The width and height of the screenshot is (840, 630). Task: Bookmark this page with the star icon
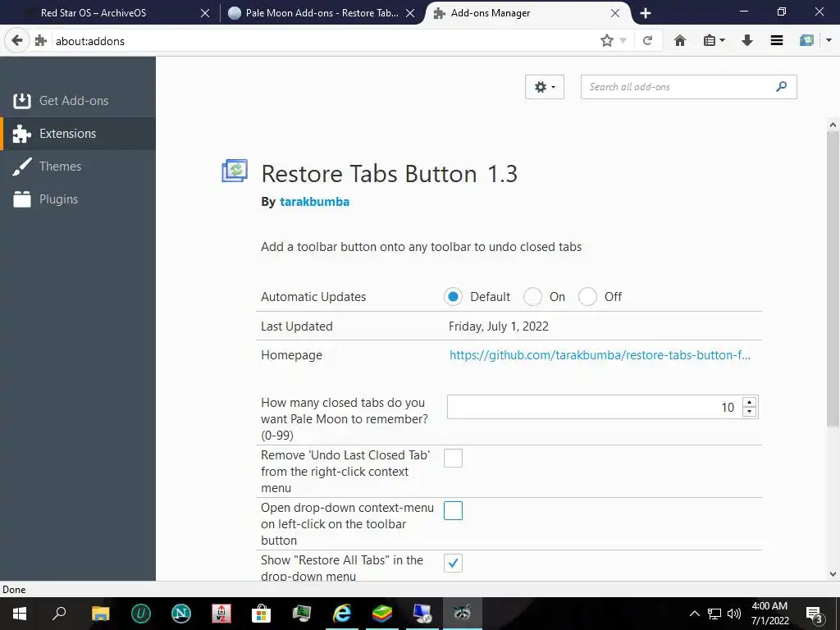point(606,41)
